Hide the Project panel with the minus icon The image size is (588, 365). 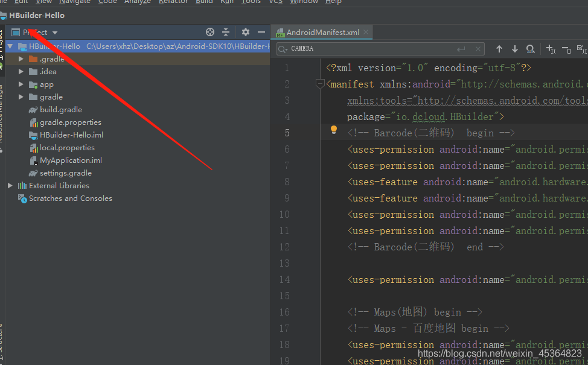pos(261,32)
